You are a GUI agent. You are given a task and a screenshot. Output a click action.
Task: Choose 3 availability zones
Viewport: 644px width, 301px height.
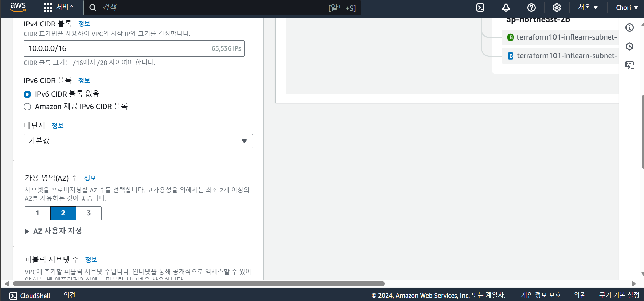click(x=89, y=213)
